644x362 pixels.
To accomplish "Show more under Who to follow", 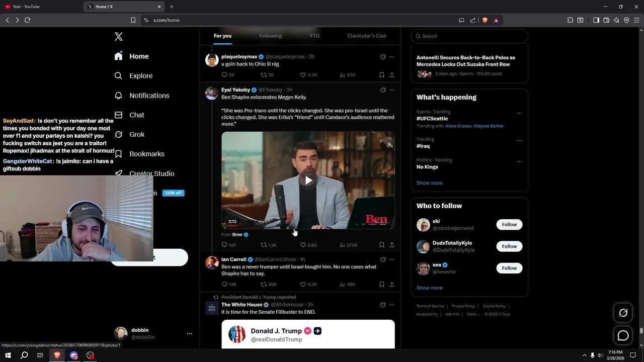I will click(429, 288).
